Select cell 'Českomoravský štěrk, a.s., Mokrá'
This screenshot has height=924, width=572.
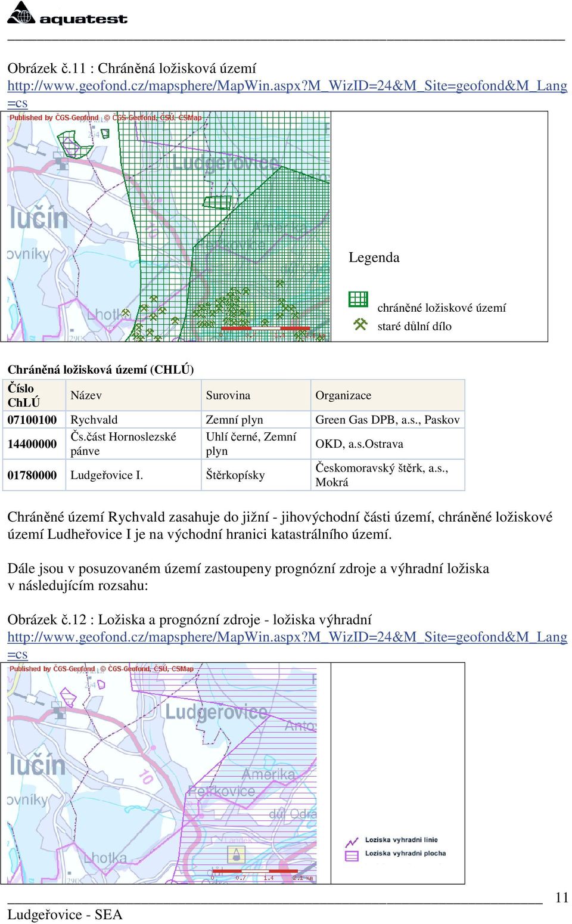click(x=382, y=475)
